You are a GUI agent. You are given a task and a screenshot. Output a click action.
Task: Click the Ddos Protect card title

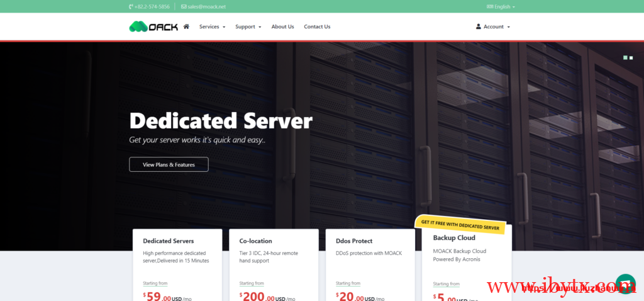(354, 241)
